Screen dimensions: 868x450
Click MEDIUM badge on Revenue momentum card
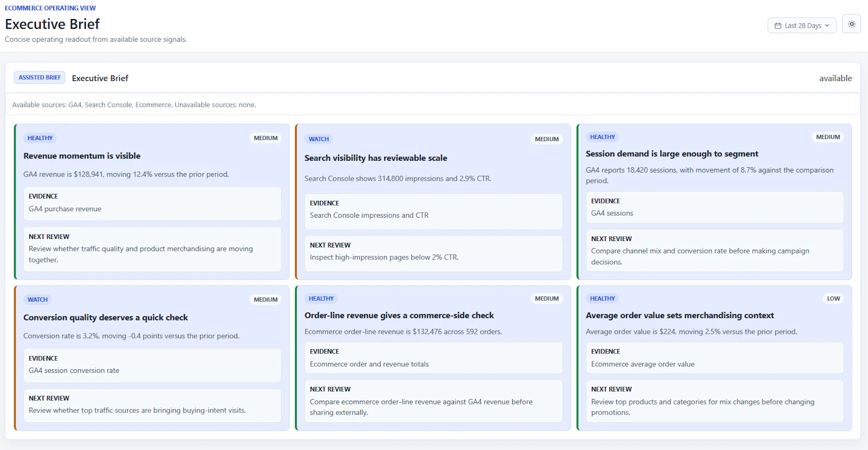coord(266,138)
